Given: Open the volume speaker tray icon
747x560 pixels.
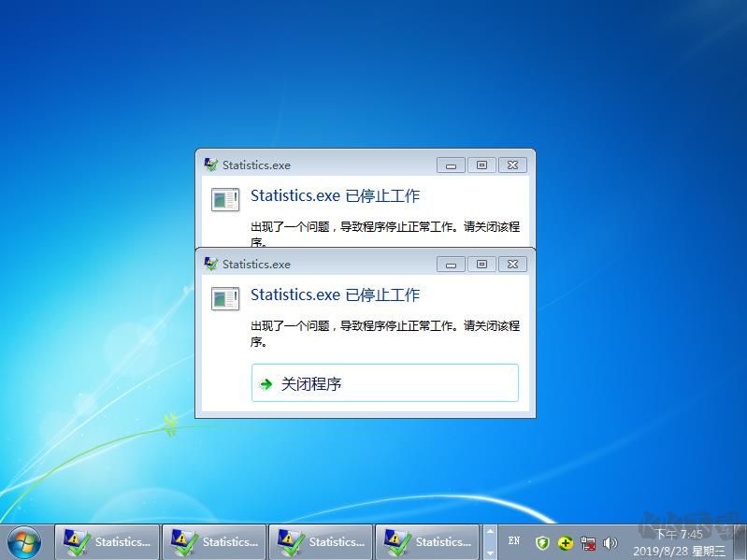Looking at the screenshot, I should [610, 543].
